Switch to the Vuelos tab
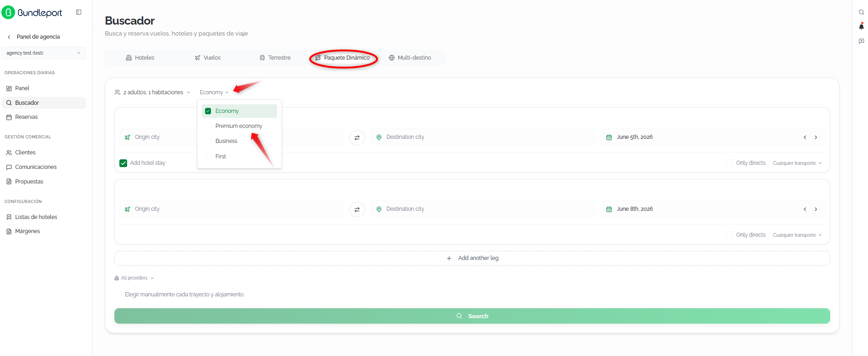868x356 pixels. [x=207, y=58]
